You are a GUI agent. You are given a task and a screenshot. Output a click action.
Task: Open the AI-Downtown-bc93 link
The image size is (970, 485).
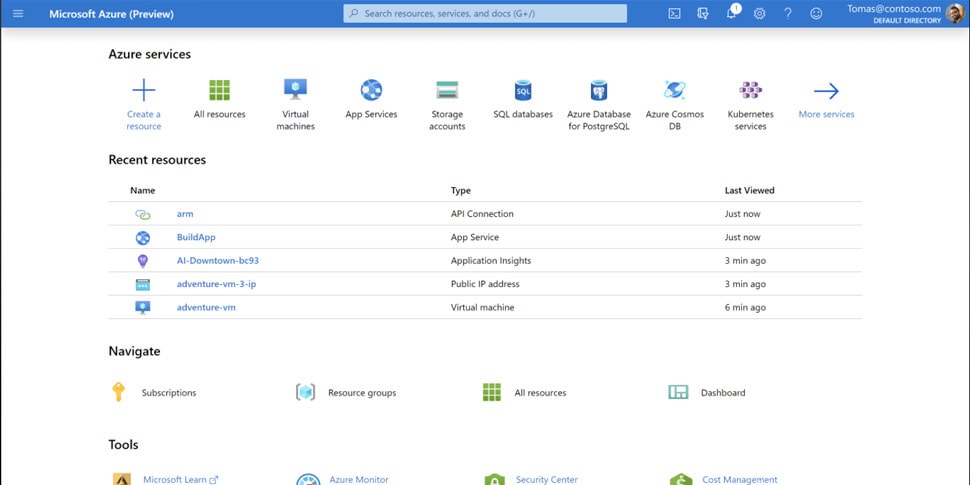click(x=218, y=261)
